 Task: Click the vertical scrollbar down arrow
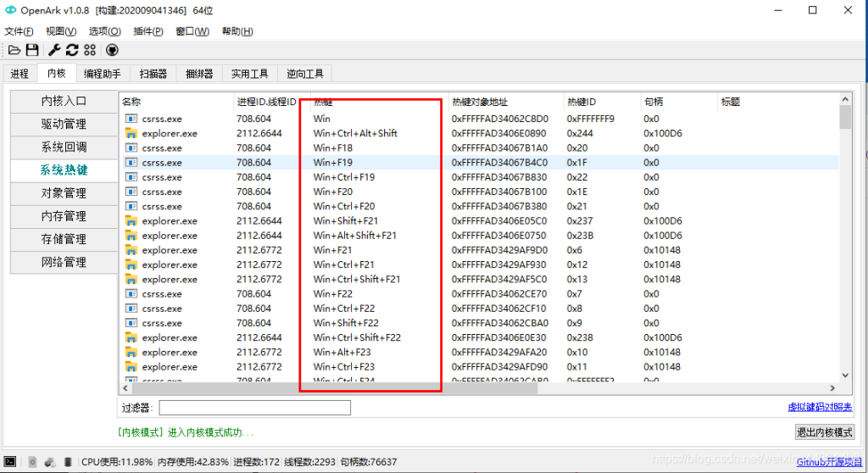(x=845, y=376)
